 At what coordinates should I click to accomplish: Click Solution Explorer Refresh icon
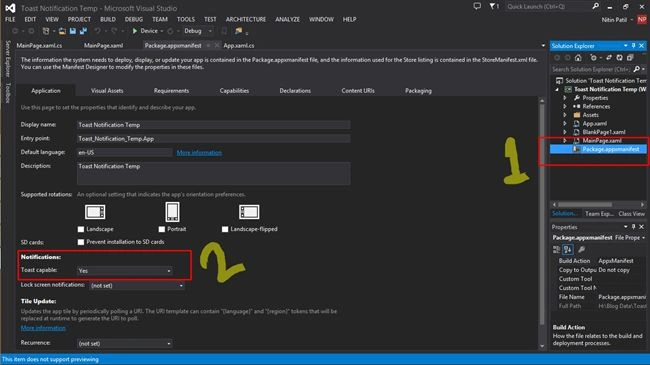(x=619, y=58)
